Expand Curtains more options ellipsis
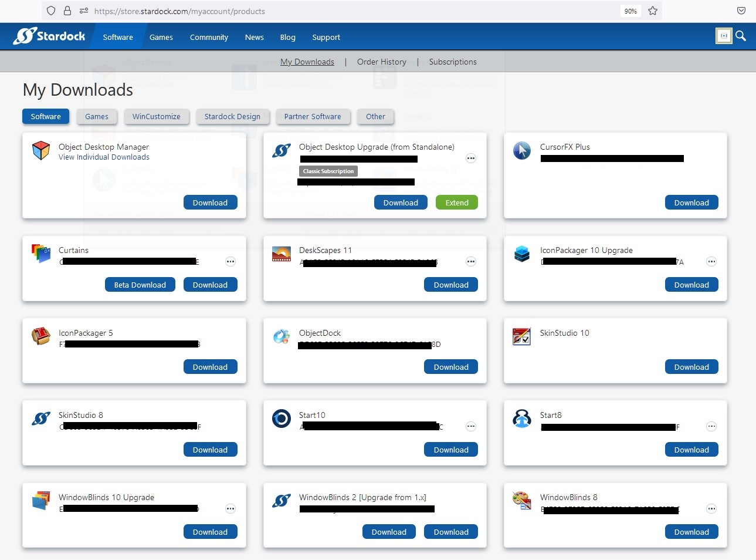Image resolution: width=756 pixels, height=560 pixels. (x=230, y=262)
